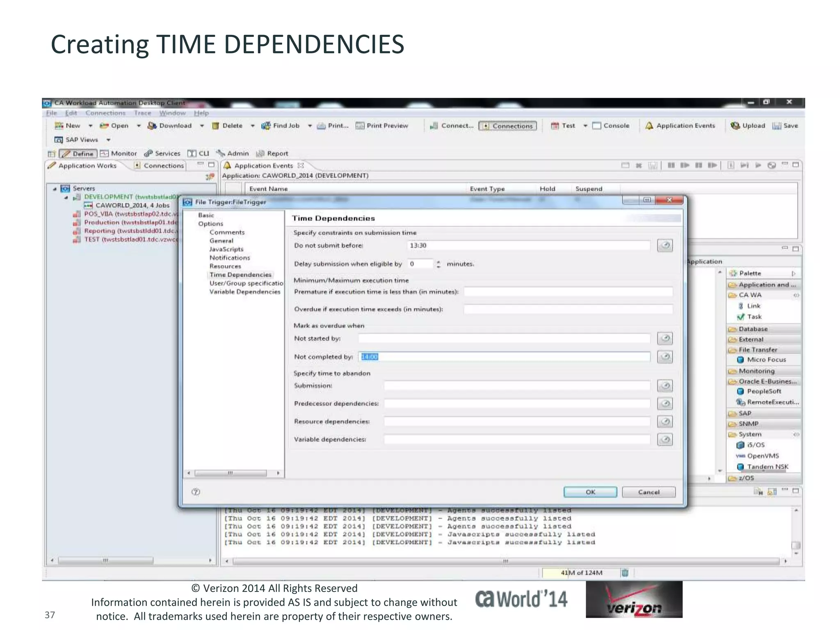Click the garbage collector icon by memory
This screenshot has height=630, width=840.
[x=625, y=573]
